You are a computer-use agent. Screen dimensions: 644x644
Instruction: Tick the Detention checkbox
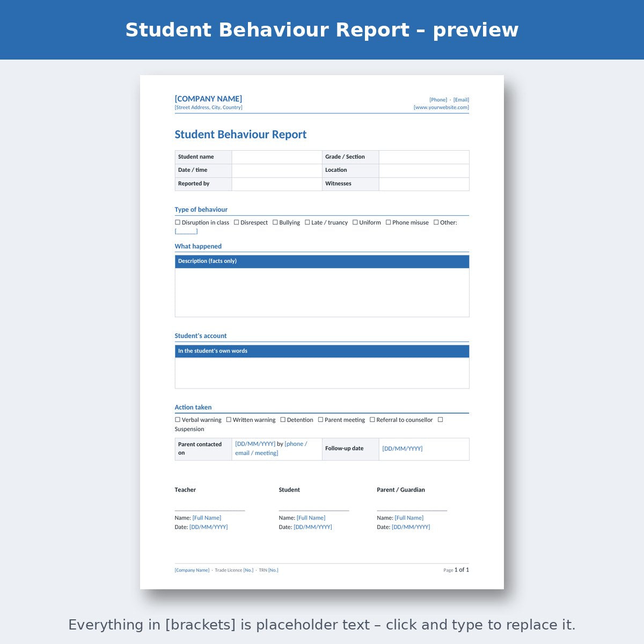tap(283, 420)
